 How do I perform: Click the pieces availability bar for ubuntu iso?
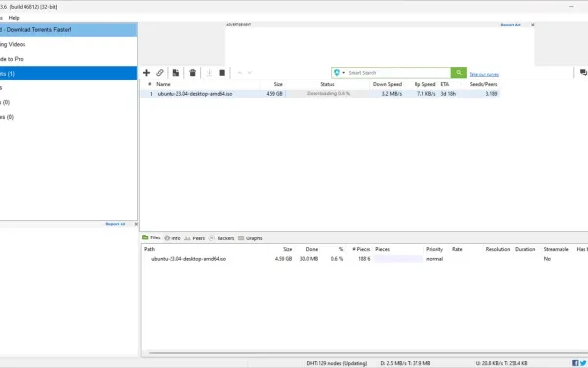pyautogui.click(x=399, y=259)
